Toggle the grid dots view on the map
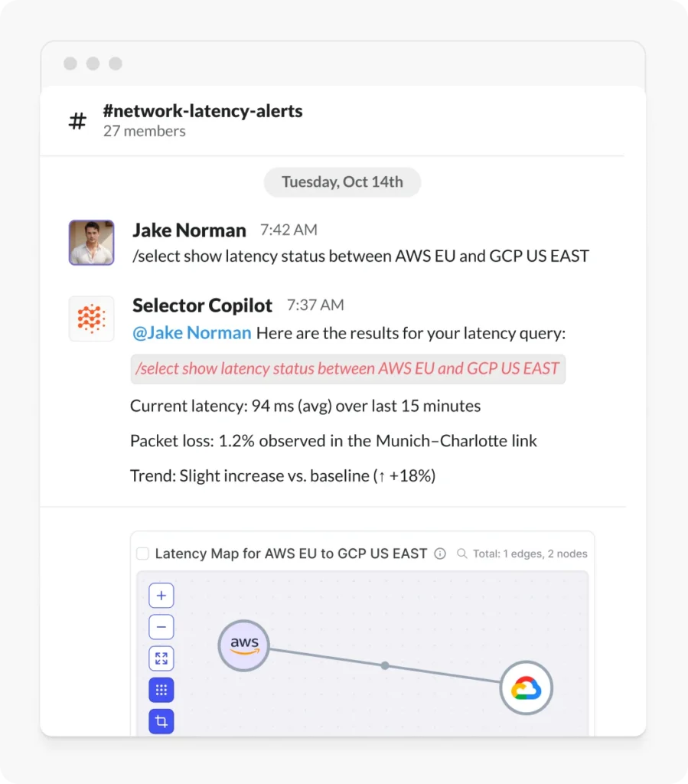This screenshot has height=784, width=688. pyautogui.click(x=161, y=689)
